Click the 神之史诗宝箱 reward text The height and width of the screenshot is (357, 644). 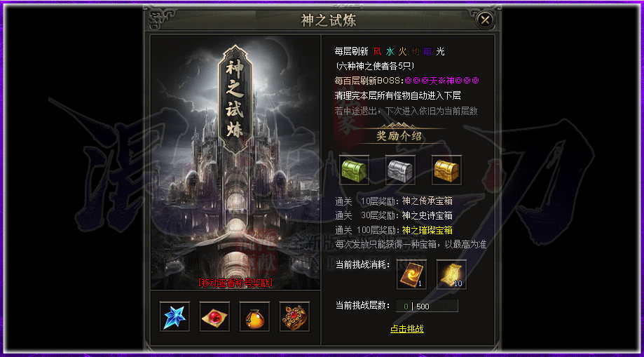[x=427, y=216]
